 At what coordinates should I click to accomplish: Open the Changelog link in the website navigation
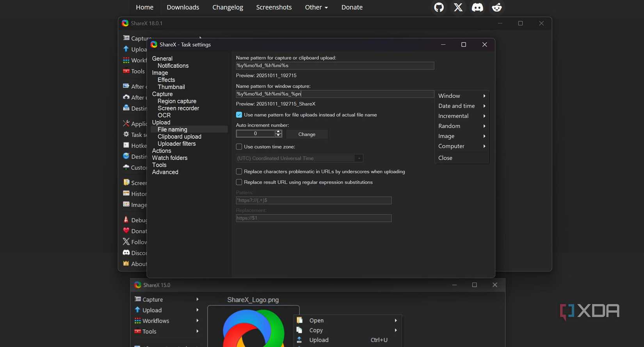(x=228, y=7)
